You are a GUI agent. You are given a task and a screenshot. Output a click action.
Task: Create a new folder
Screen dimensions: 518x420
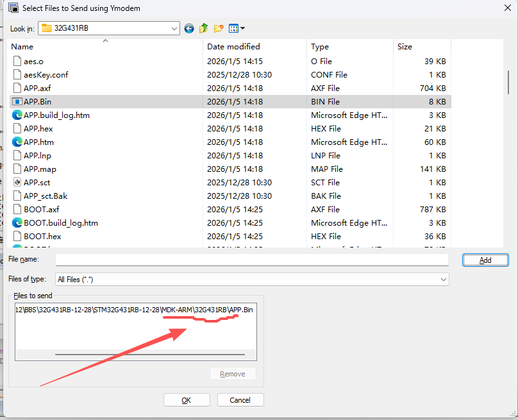tap(219, 28)
